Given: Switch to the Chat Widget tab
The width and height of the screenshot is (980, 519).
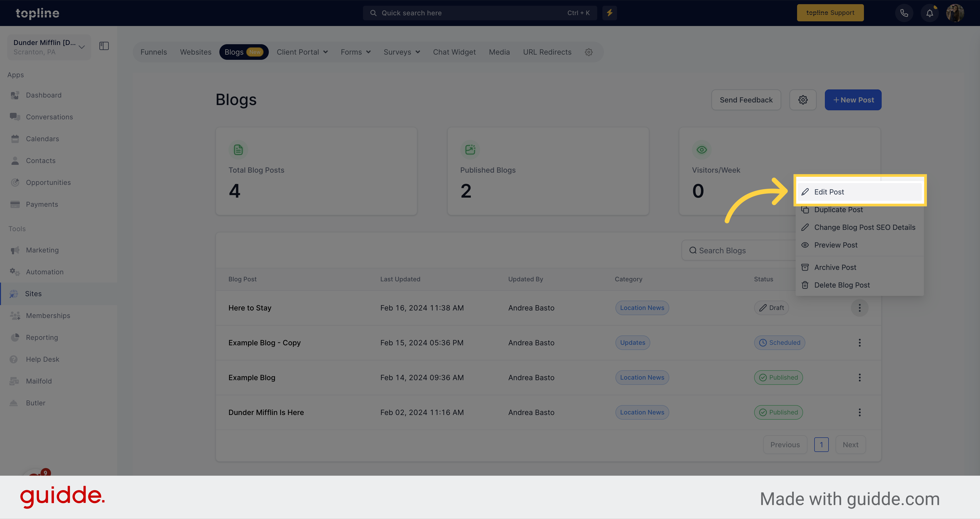Looking at the screenshot, I should 454,52.
